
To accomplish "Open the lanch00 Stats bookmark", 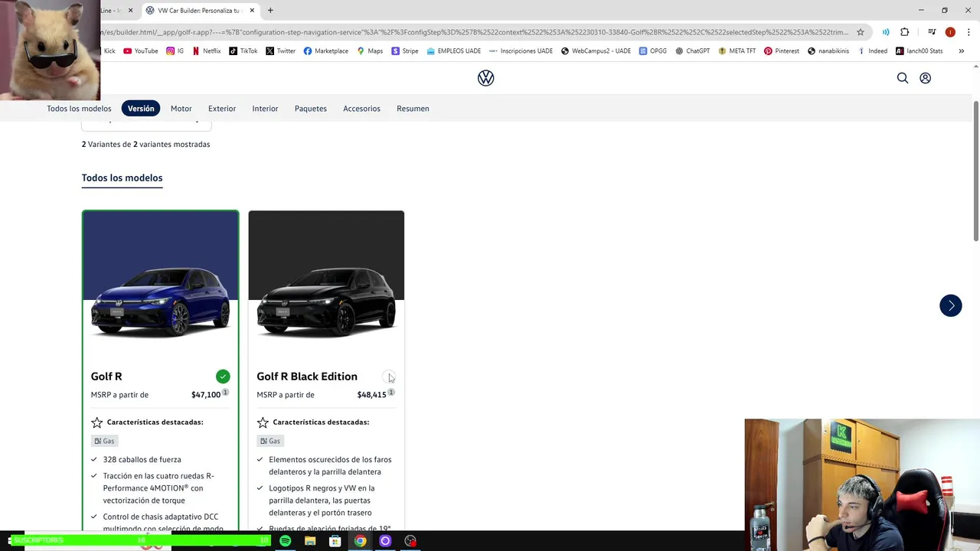I will [919, 51].
